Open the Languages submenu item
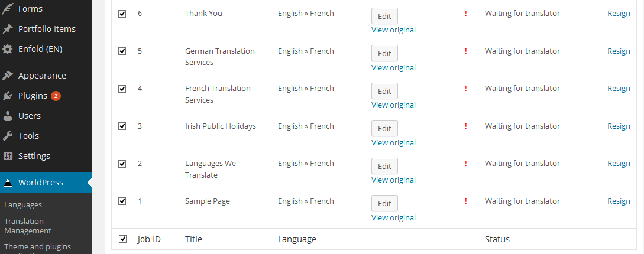The height and width of the screenshot is (254, 644). coord(23,205)
